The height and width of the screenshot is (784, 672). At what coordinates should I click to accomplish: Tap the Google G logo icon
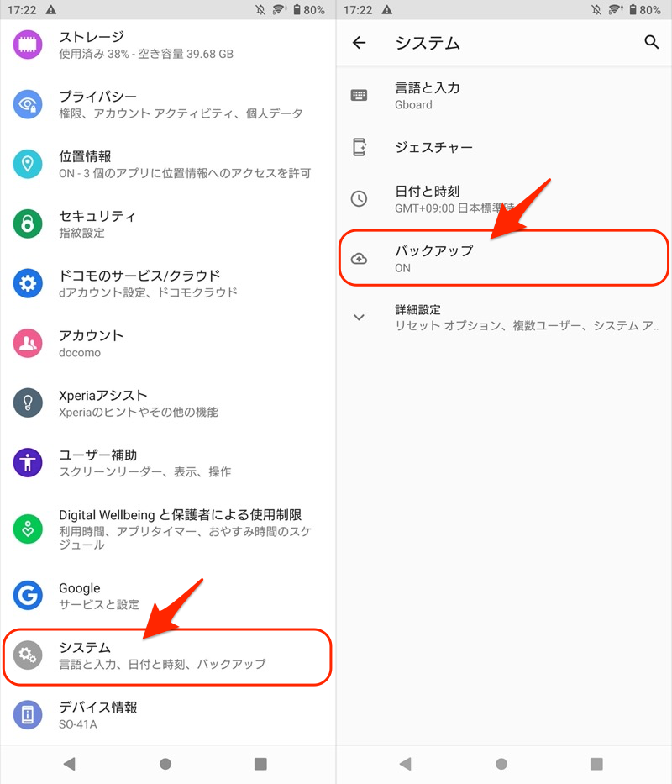point(28,596)
